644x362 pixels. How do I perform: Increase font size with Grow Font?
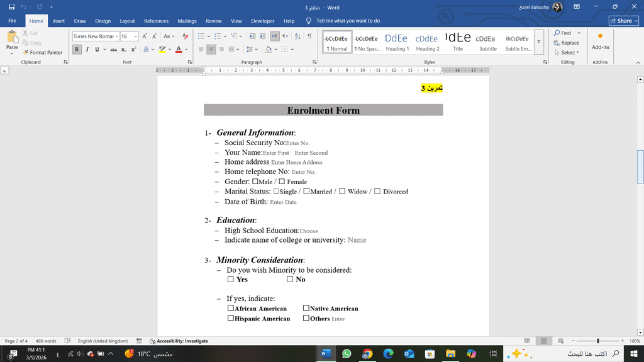tap(145, 36)
